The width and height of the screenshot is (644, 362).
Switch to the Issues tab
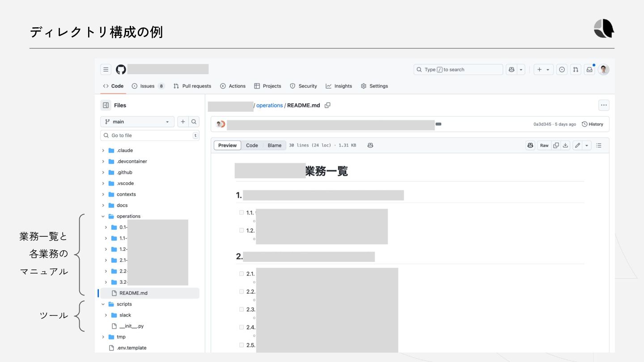tap(147, 86)
